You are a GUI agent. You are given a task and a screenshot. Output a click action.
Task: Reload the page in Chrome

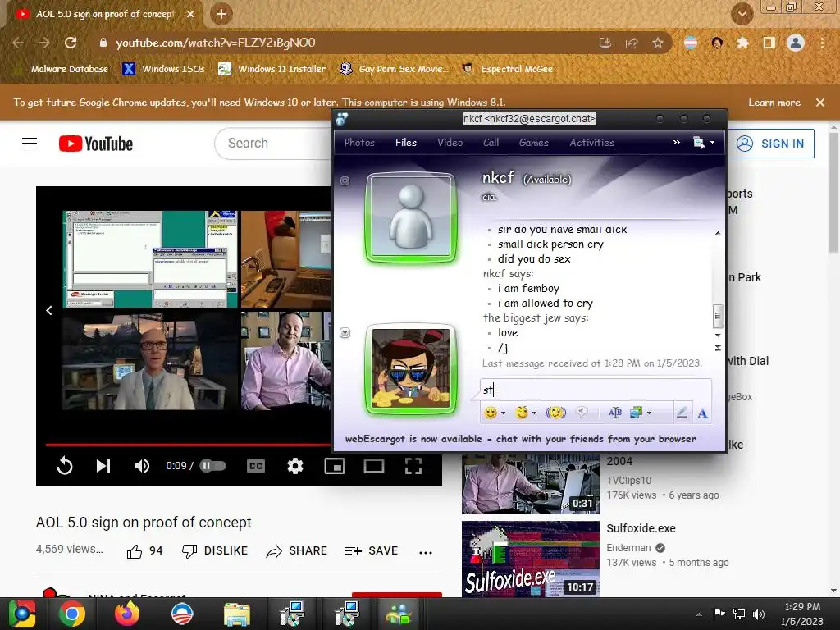(x=71, y=43)
